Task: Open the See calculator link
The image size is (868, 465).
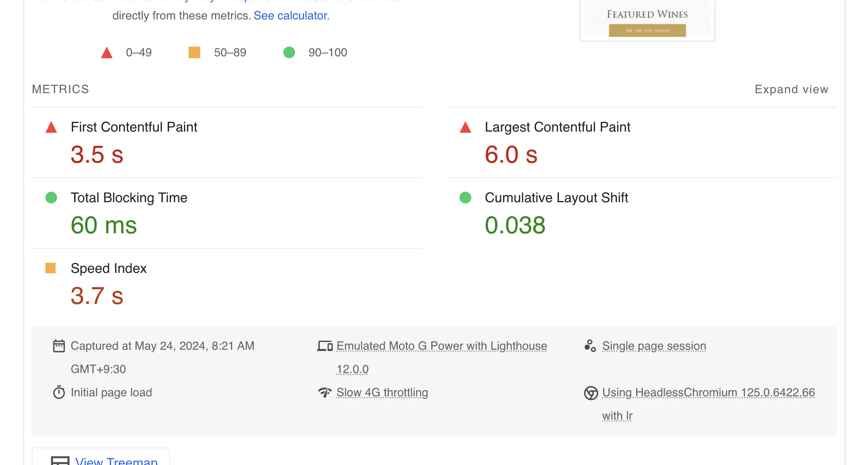Action: coord(291,16)
